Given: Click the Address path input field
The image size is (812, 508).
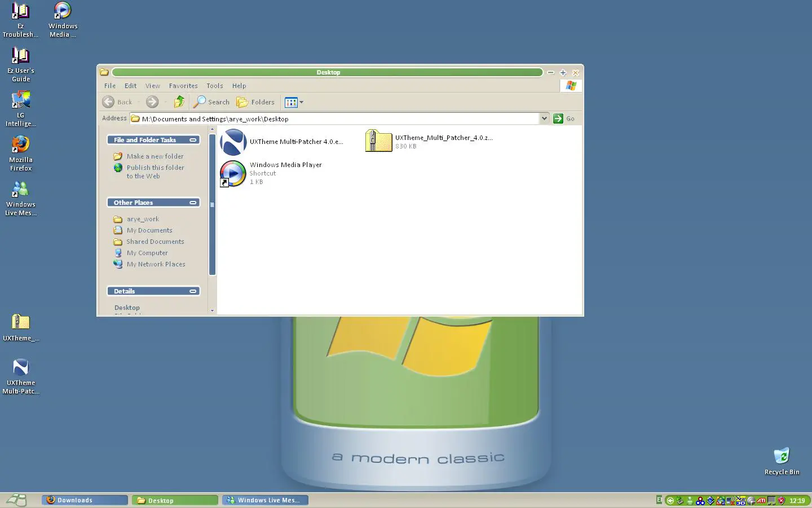Looking at the screenshot, I should (338, 119).
